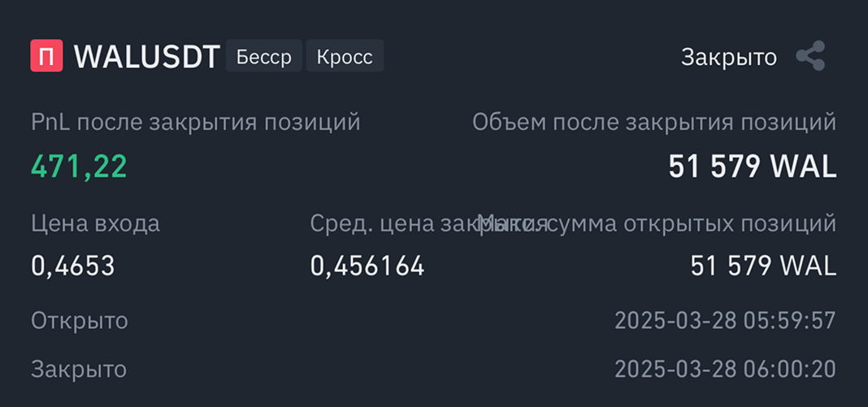Click the 05:59:57 opening timestamp

pos(725,321)
